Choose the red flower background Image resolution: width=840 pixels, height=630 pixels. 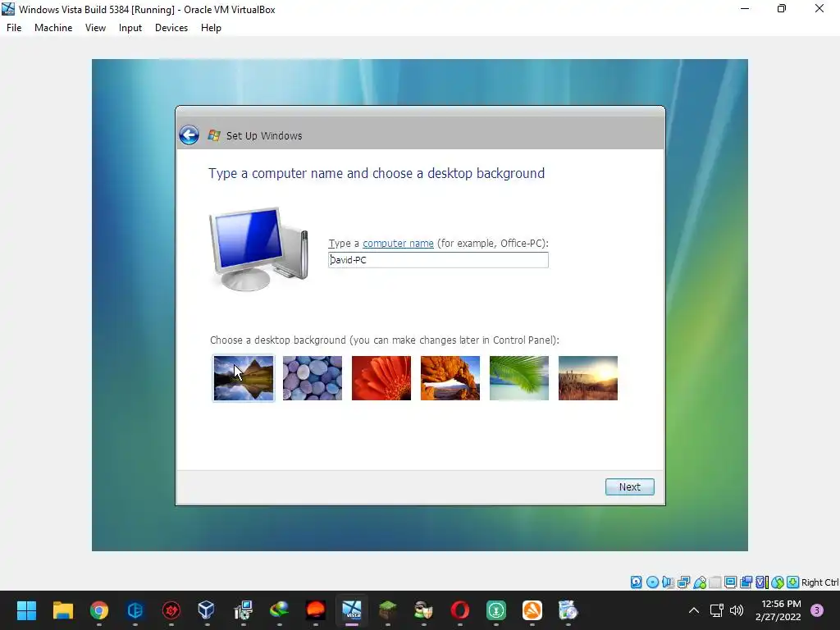click(381, 378)
